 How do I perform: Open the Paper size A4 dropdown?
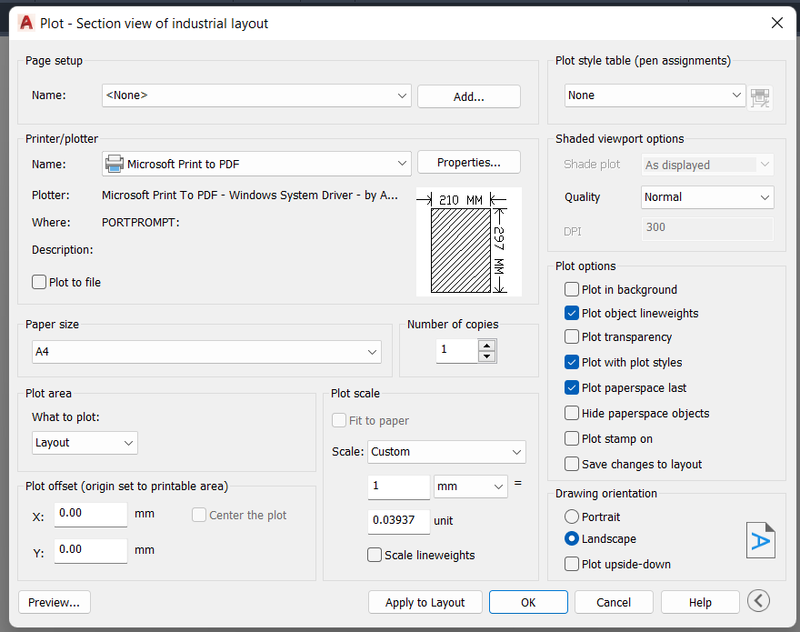(207, 352)
